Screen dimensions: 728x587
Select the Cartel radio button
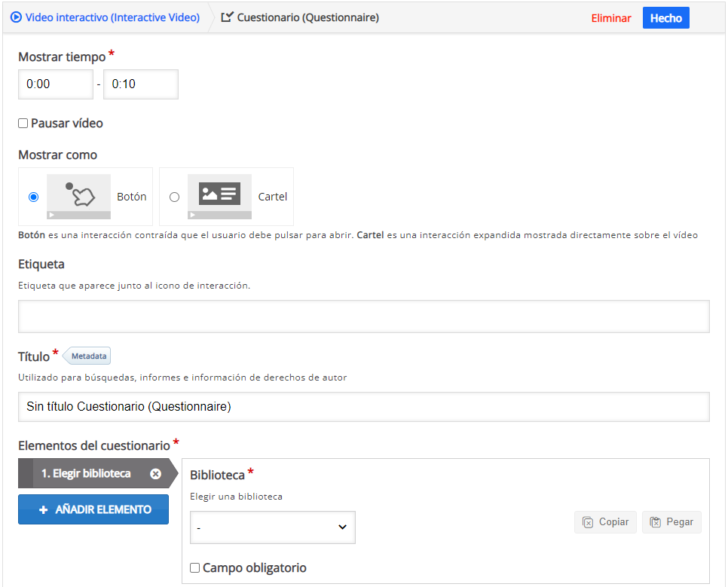tap(175, 197)
